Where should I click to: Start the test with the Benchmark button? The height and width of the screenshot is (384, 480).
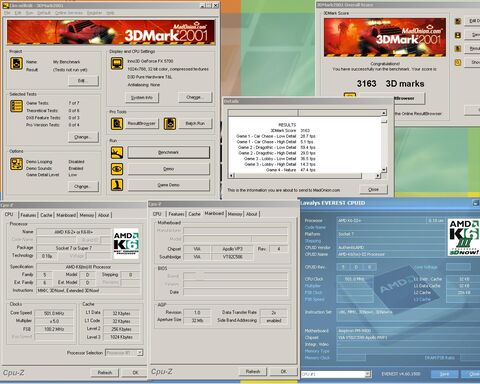click(x=169, y=152)
